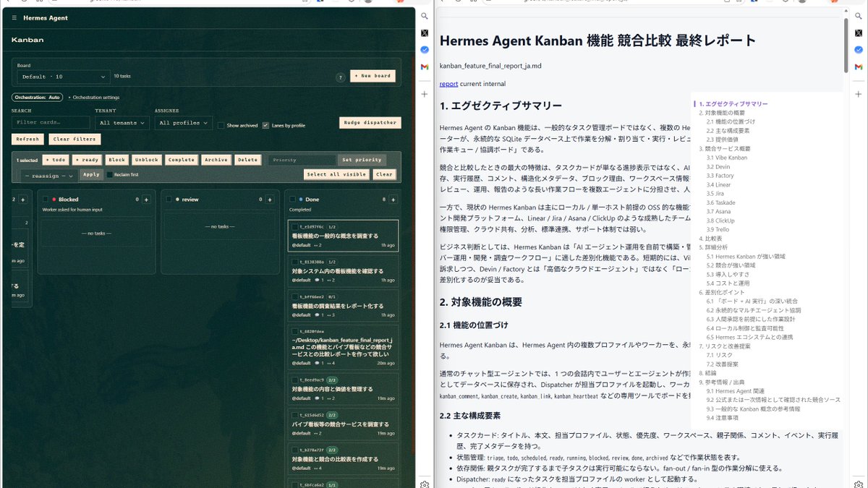Click plus icon in right window sidebar

pyautogui.click(x=859, y=94)
